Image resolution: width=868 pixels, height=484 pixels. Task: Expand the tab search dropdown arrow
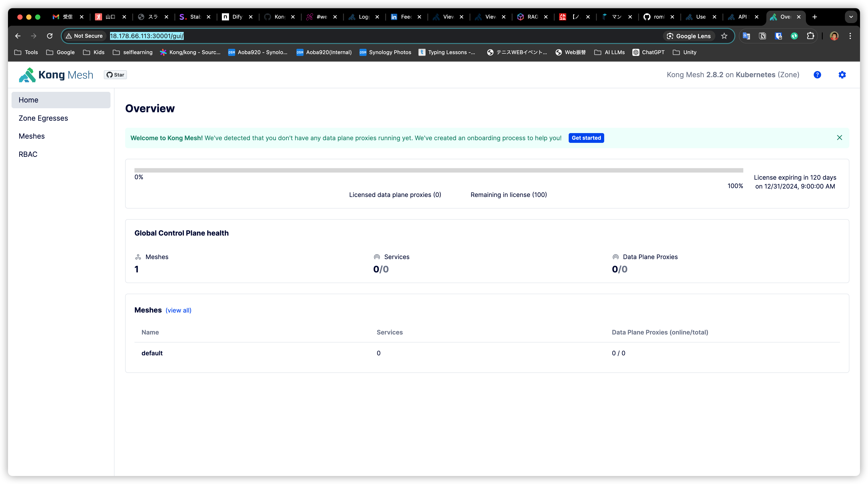coord(851,17)
